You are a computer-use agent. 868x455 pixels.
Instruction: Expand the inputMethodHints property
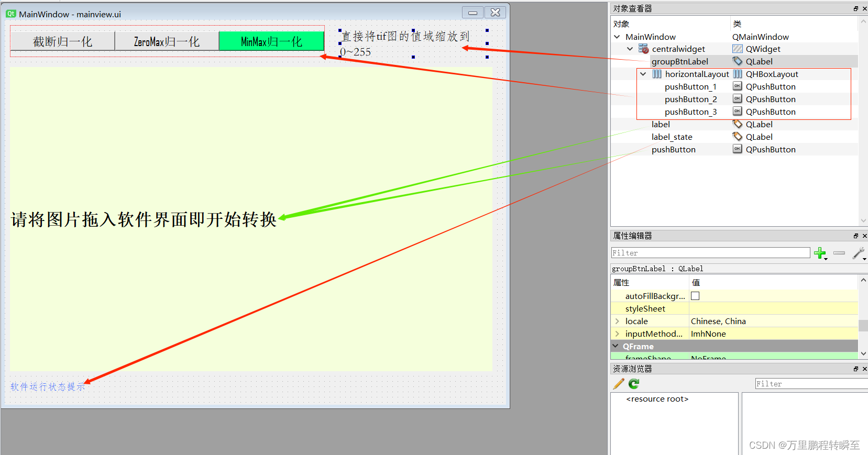coord(617,334)
